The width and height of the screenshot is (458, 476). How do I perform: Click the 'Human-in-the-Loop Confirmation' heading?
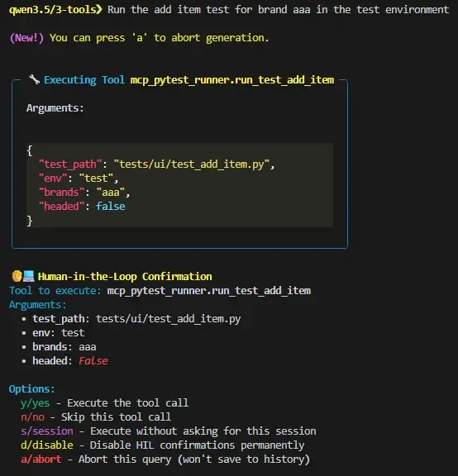125,277
